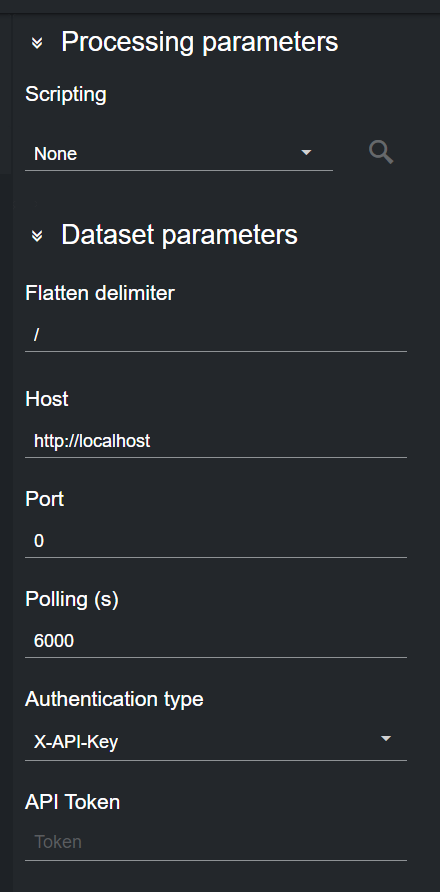Click the Authentication type dropdown arrow
Screen dimensions: 440x892
click(386, 738)
